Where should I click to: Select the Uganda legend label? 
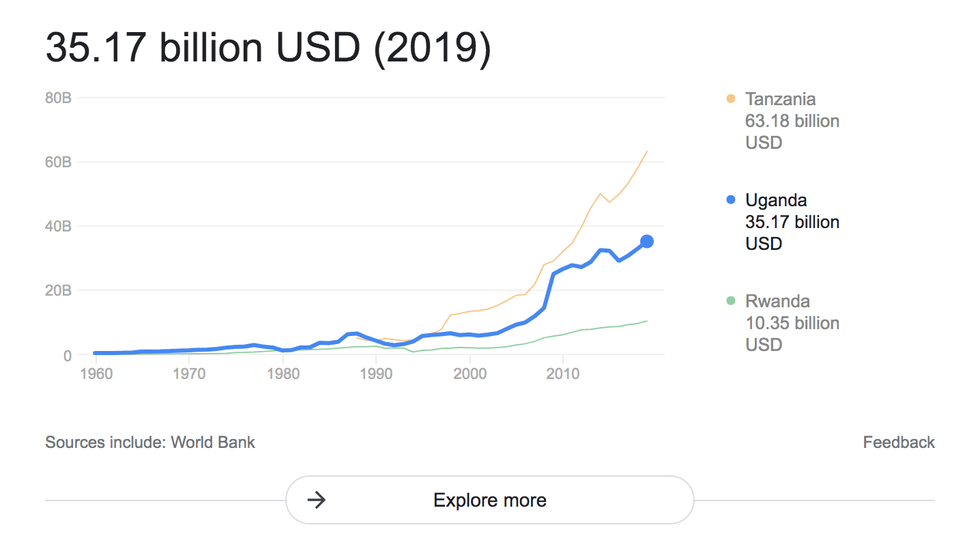click(x=776, y=200)
